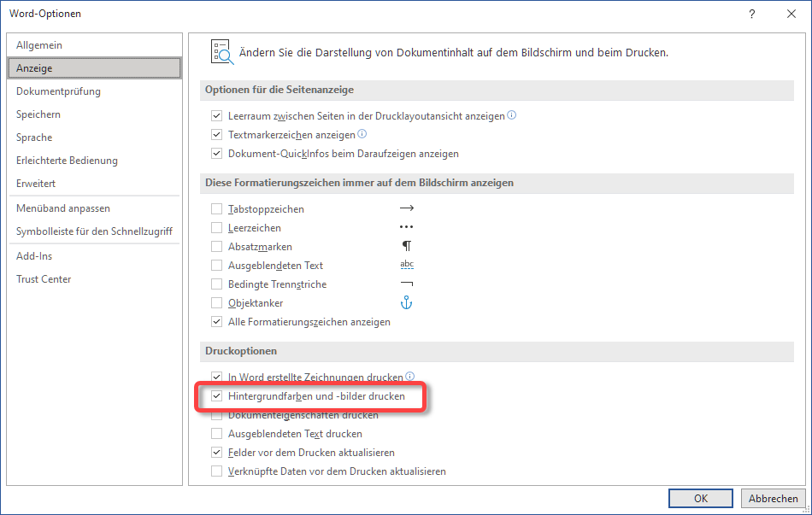Enable Tabstoppzeichen display checkbox
812x515 pixels.
216,209
